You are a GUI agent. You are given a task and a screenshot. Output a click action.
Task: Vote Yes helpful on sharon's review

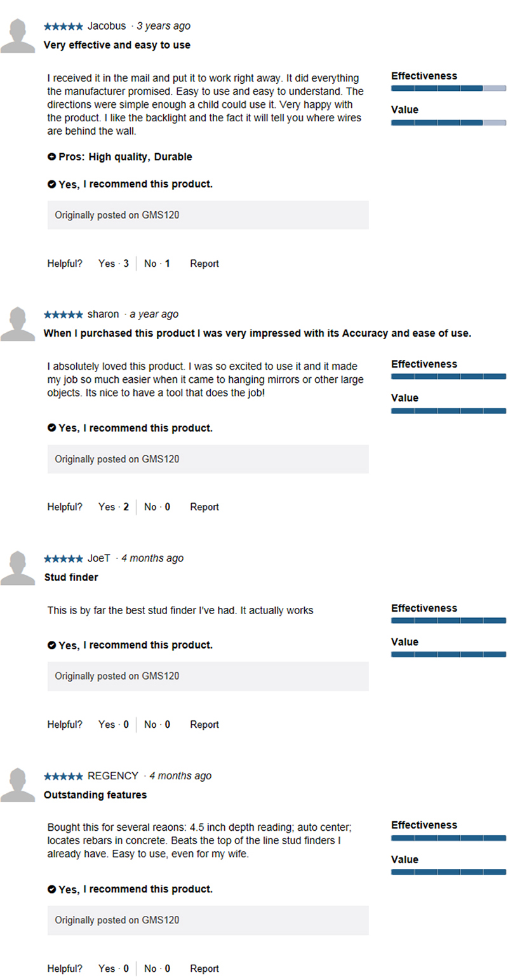pyautogui.click(x=114, y=507)
